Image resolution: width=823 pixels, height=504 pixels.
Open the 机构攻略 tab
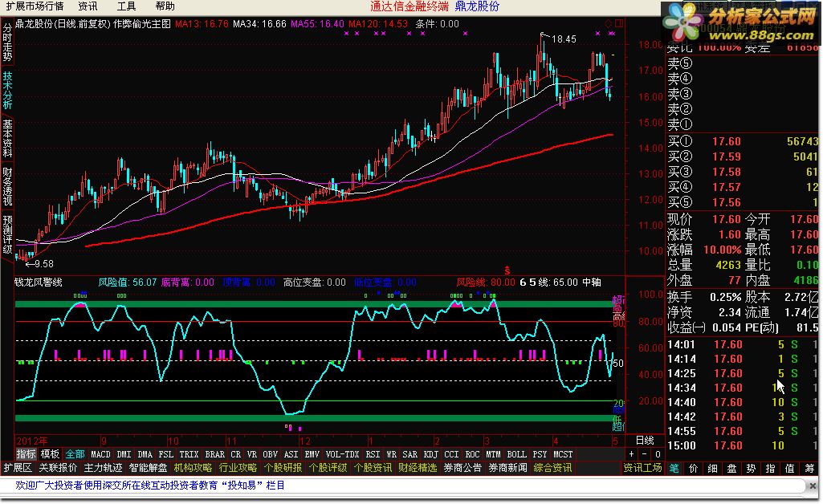193,468
